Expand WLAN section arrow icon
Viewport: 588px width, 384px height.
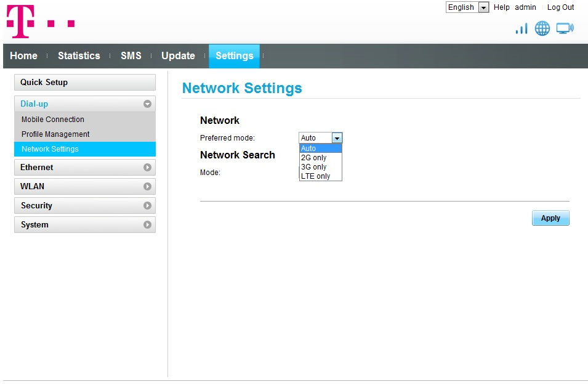point(147,187)
